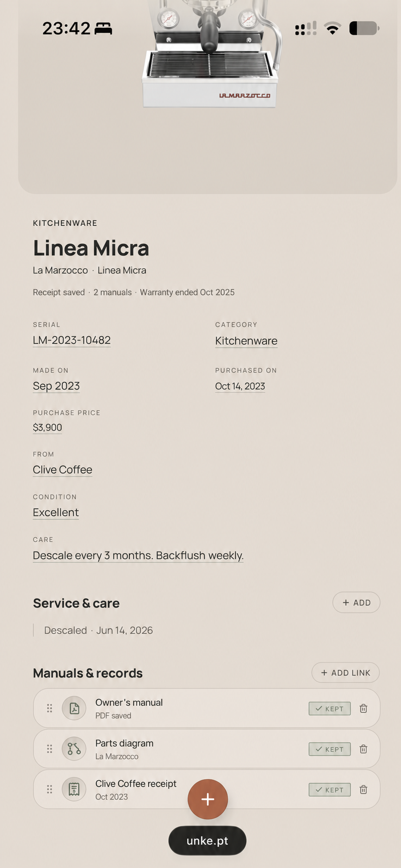This screenshot has width=401, height=868.
Task: Grab the Owner's manual drag handle
Action: [49, 708]
